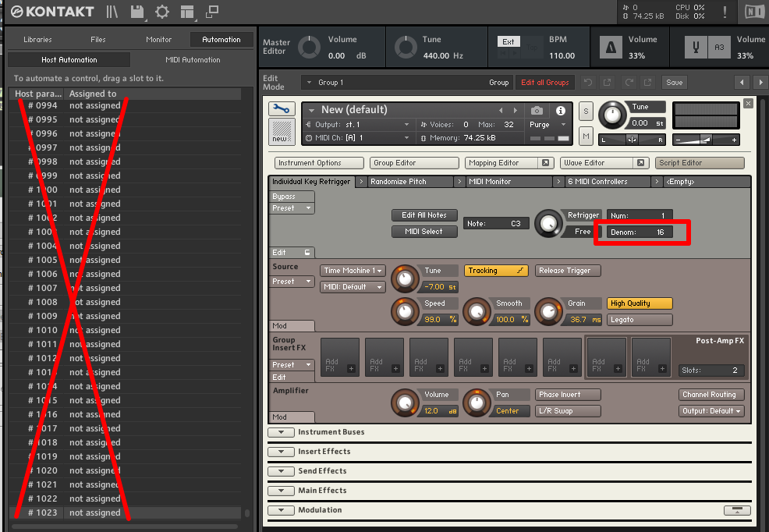This screenshot has width=769, height=532.
Task: Click Edit all Groups
Action: [545, 83]
